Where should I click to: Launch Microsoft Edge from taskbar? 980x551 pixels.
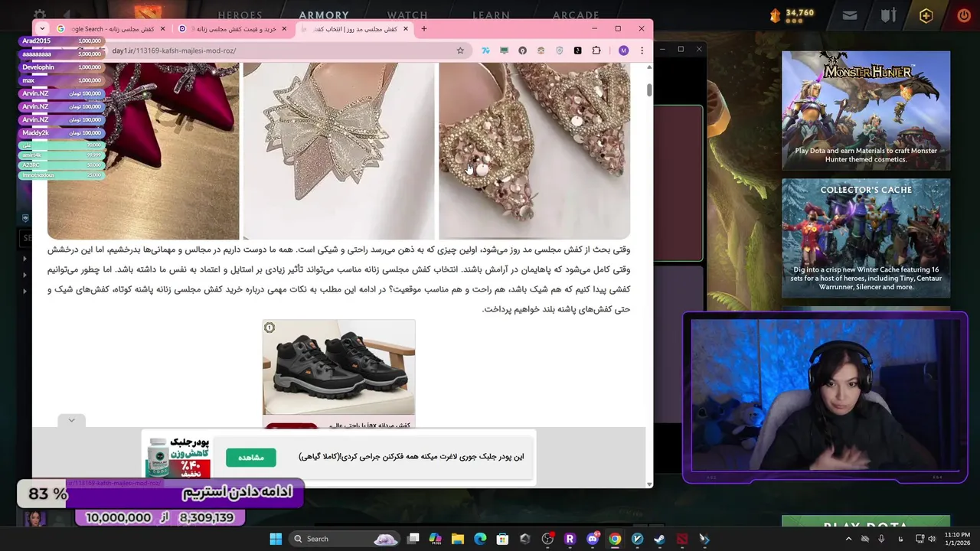pos(480,539)
